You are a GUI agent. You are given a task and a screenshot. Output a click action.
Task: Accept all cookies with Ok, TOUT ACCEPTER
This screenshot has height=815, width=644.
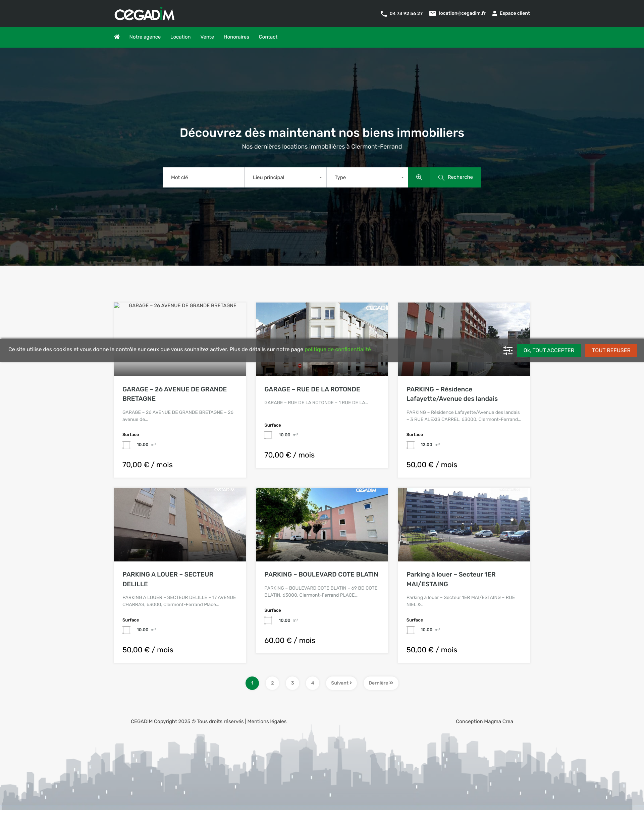coord(549,350)
